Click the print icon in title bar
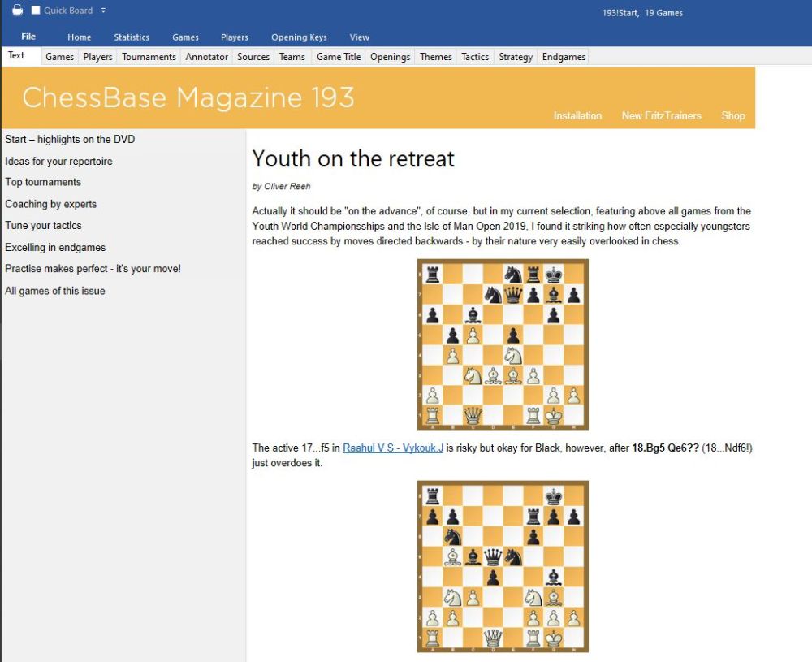Viewport: 812px width, 662px height. (17, 10)
